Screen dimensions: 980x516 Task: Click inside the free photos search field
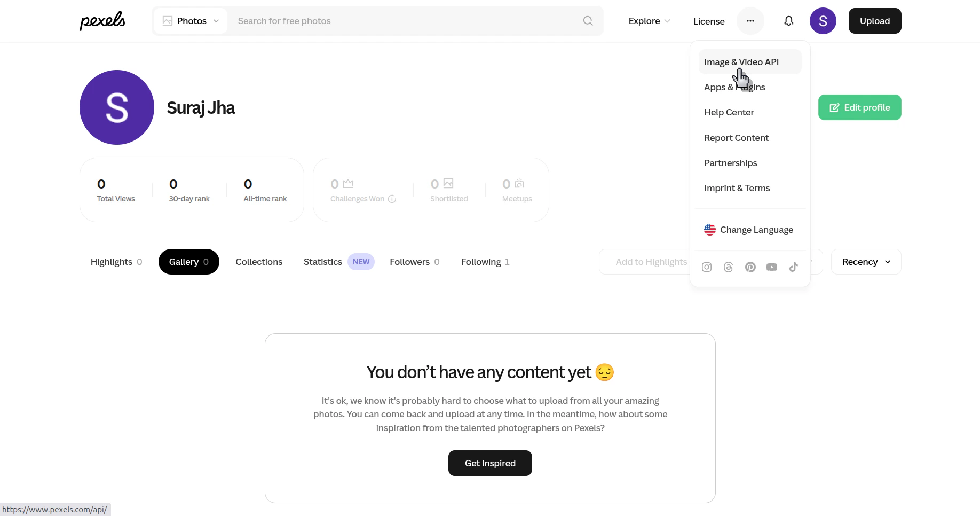coord(374,21)
